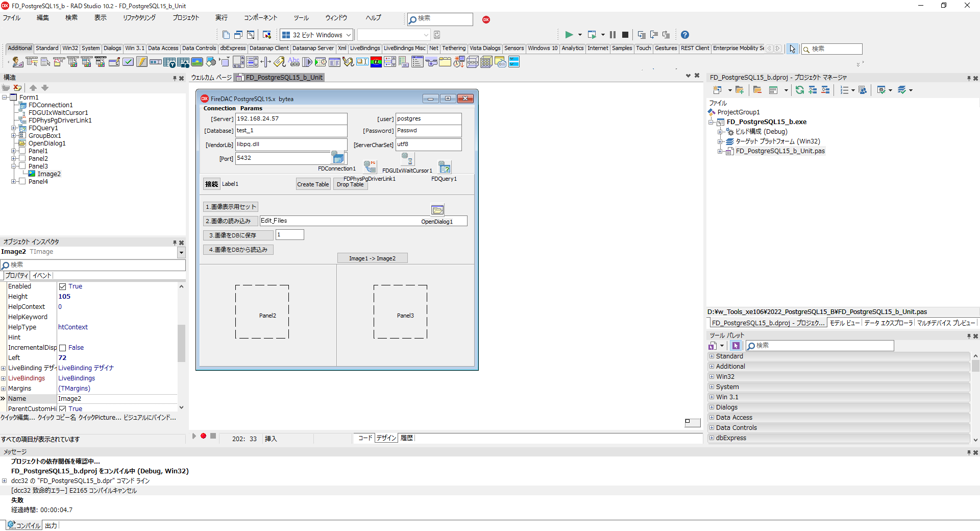Switch to the Data Access palette tab
The width and height of the screenshot is (980, 531).
163,48
